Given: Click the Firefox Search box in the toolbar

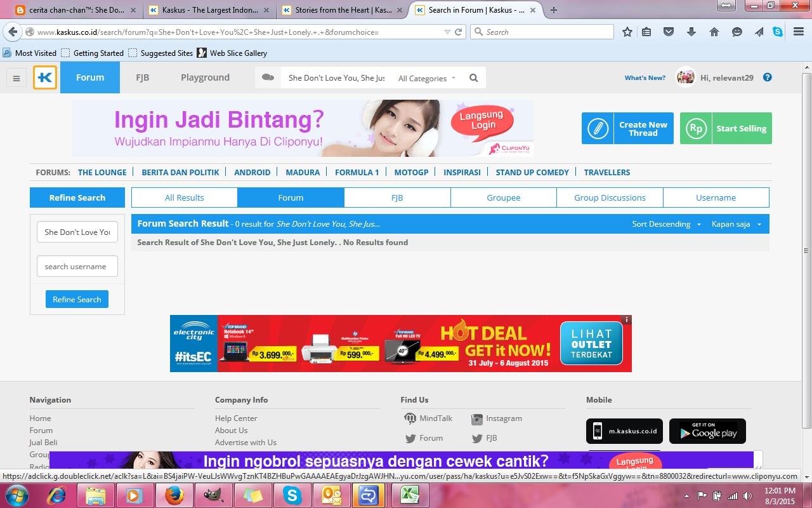Looking at the screenshot, I should 542,32.
